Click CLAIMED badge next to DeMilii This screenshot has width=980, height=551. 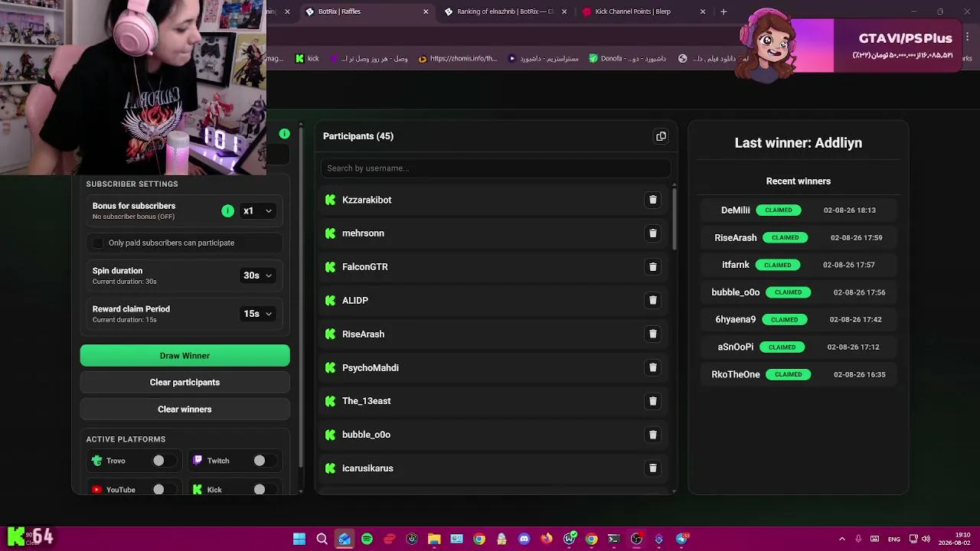coord(779,210)
